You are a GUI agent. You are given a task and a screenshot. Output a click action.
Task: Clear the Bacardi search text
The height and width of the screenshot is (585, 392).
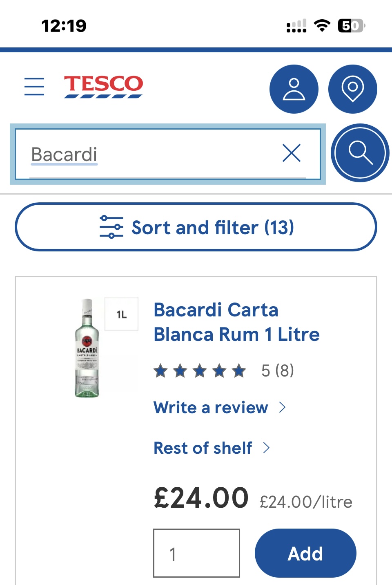tap(292, 153)
